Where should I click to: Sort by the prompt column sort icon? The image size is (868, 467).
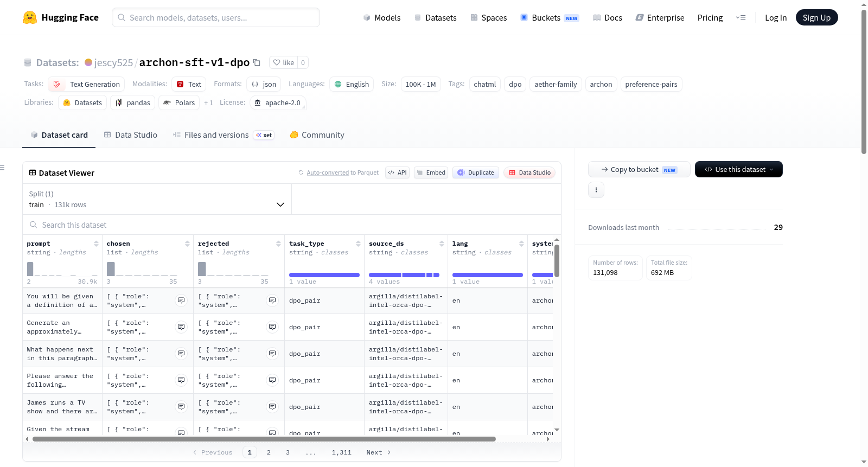coord(96,244)
